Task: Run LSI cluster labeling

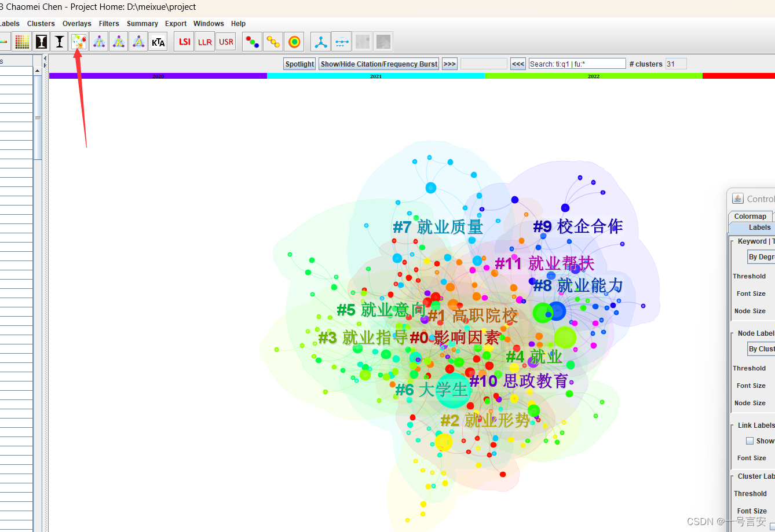Action: [184, 42]
